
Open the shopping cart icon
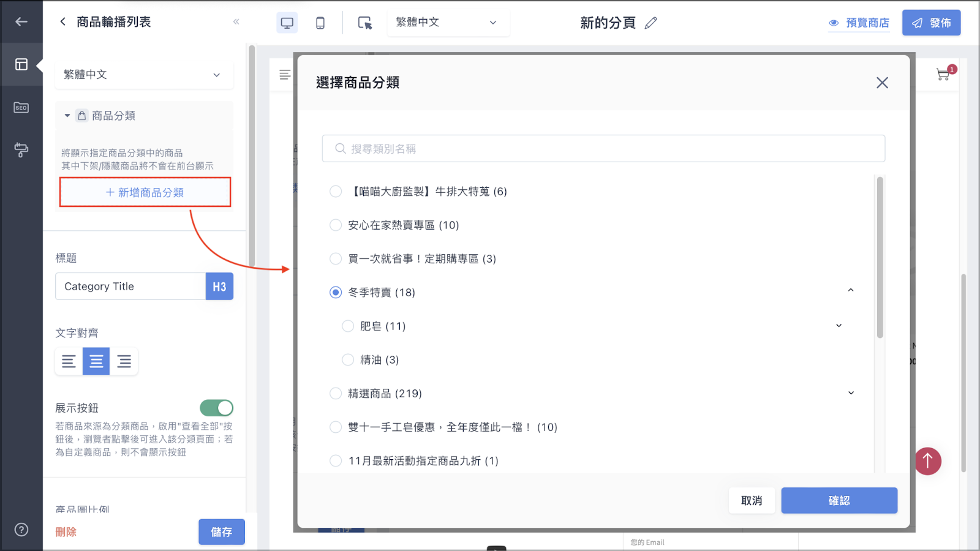click(x=944, y=74)
